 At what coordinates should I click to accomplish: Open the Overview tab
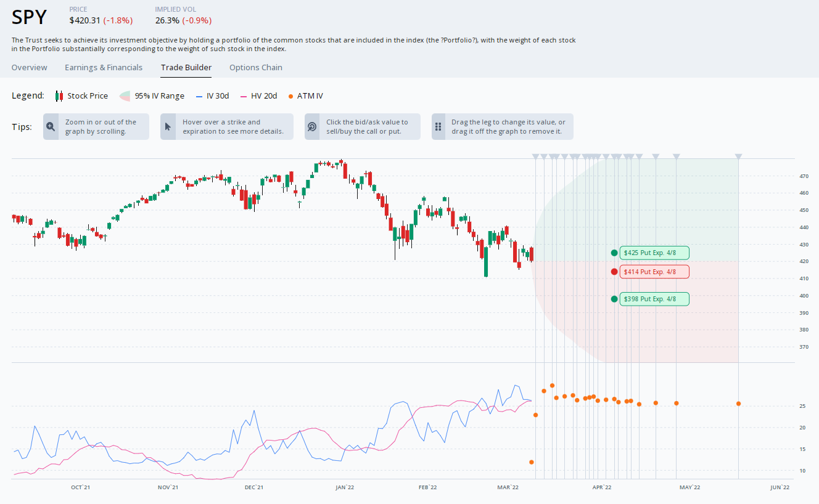[29, 67]
